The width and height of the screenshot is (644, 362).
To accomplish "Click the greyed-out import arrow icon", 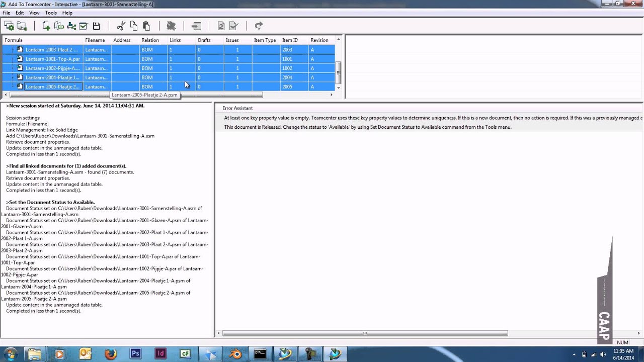I will (x=196, y=26).
